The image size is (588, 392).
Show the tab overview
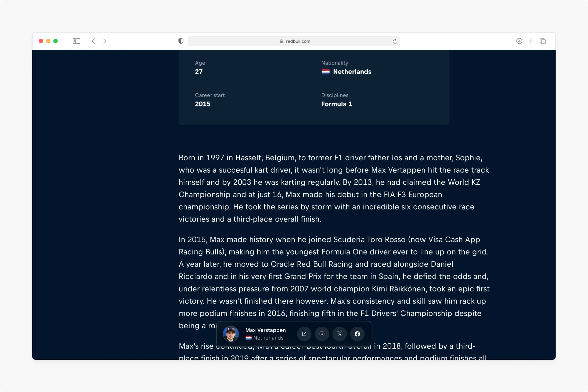[x=543, y=41]
